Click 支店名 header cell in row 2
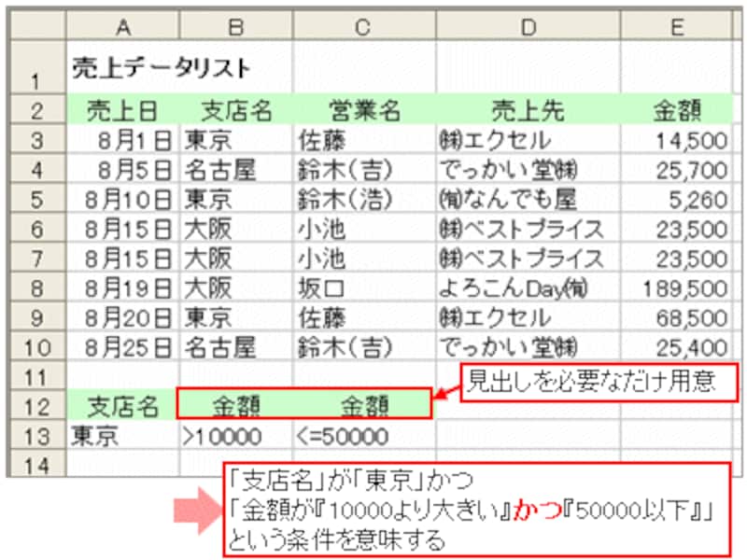Viewport: 747px width, 560px height. click(x=236, y=109)
